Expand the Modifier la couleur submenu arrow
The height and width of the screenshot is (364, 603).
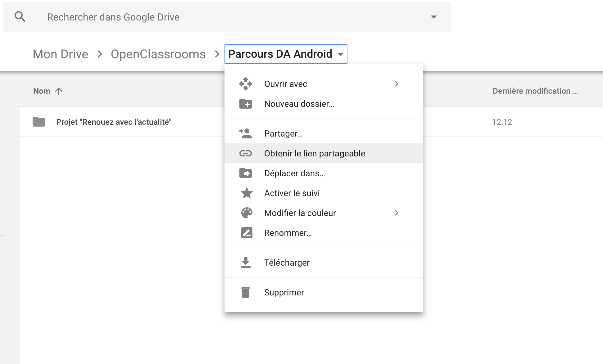(x=397, y=213)
